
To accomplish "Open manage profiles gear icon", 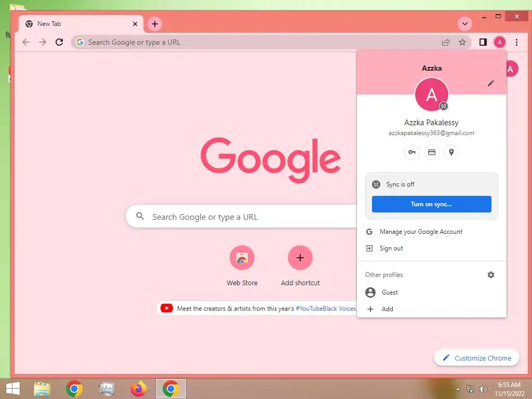I will 490,275.
